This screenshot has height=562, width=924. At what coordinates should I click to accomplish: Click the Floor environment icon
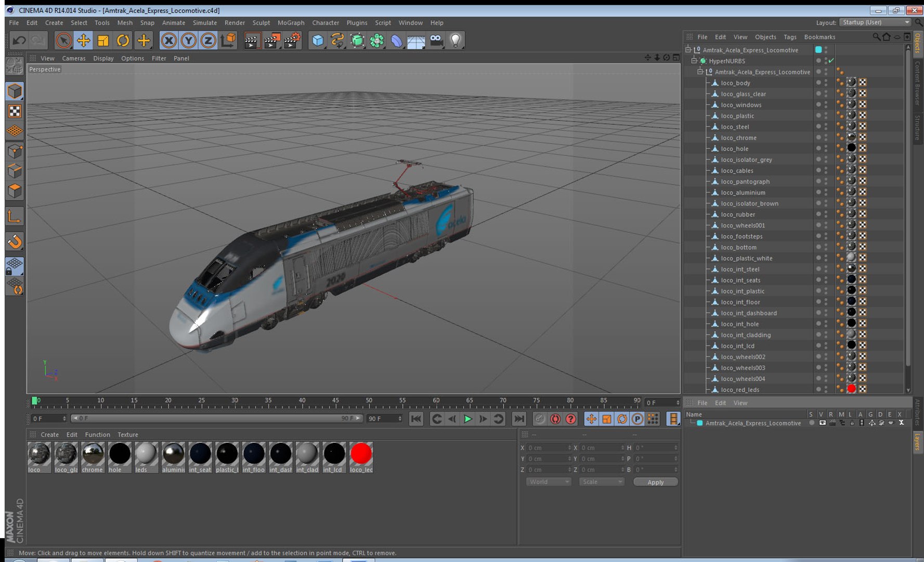[417, 40]
